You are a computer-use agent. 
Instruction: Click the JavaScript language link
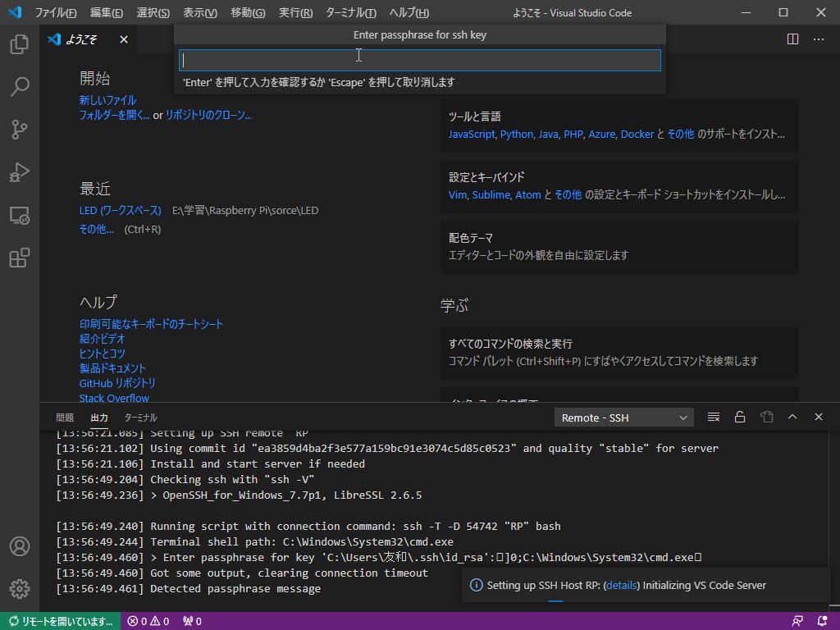(472, 134)
